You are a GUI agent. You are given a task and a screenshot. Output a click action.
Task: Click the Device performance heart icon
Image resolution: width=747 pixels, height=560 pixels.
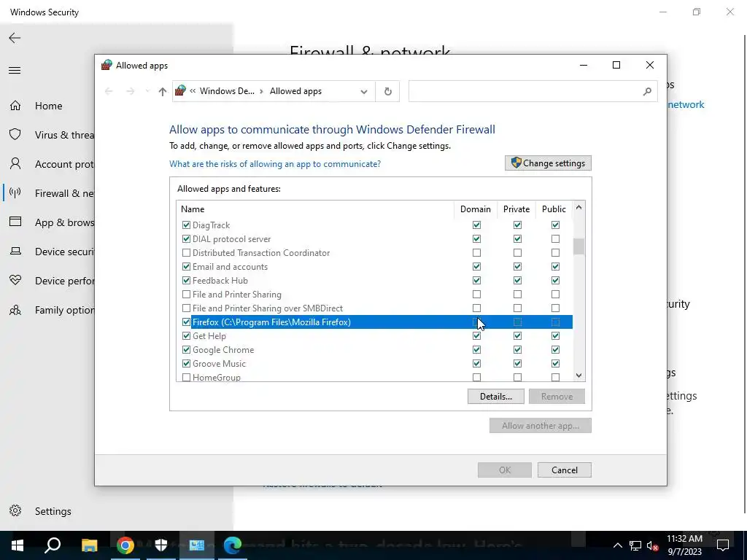pos(15,280)
